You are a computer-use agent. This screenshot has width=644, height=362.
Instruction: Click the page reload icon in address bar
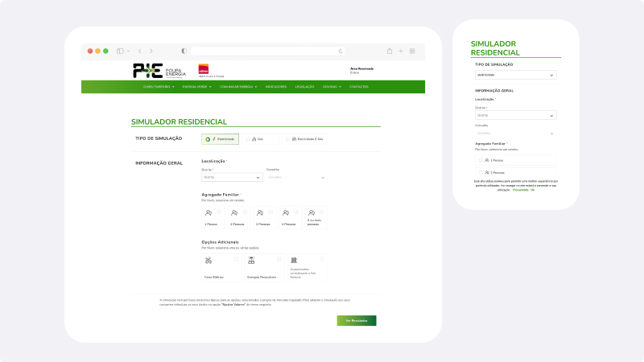click(x=340, y=51)
